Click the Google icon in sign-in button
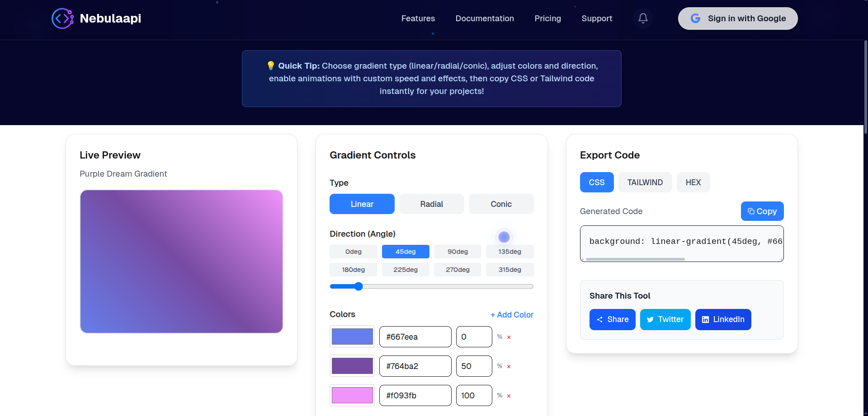 click(695, 18)
